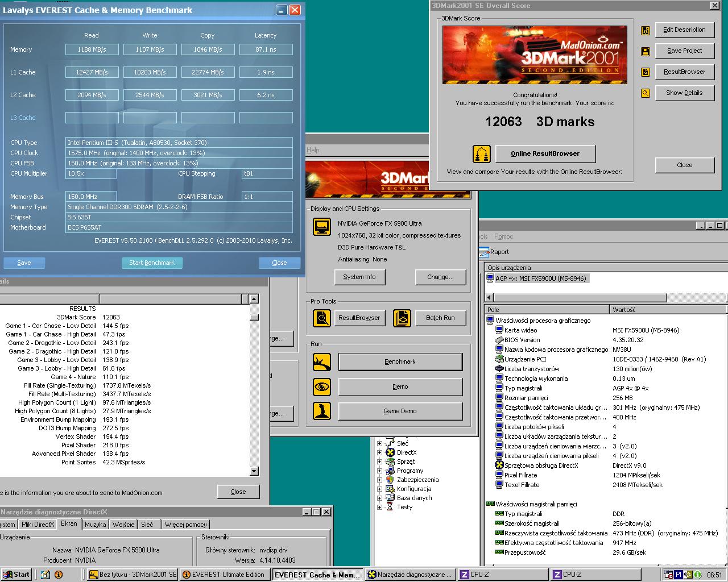Click the orange info quick launch icon
The width and height of the screenshot is (728, 582).
tap(59, 575)
